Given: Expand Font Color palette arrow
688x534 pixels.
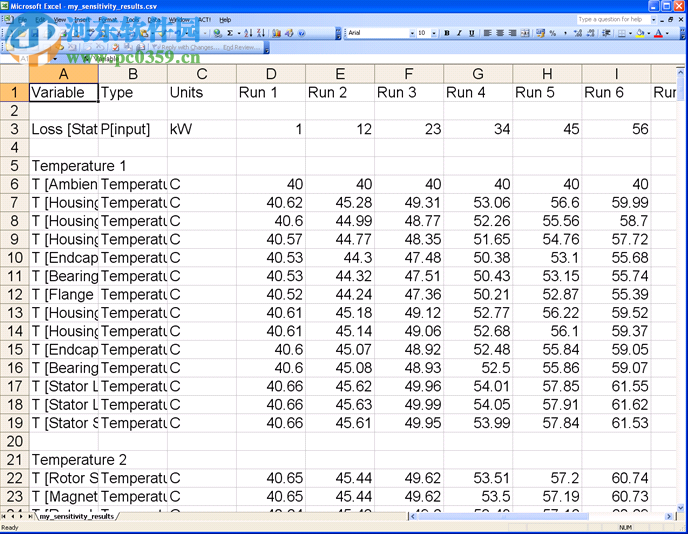Looking at the screenshot, I should (667, 33).
